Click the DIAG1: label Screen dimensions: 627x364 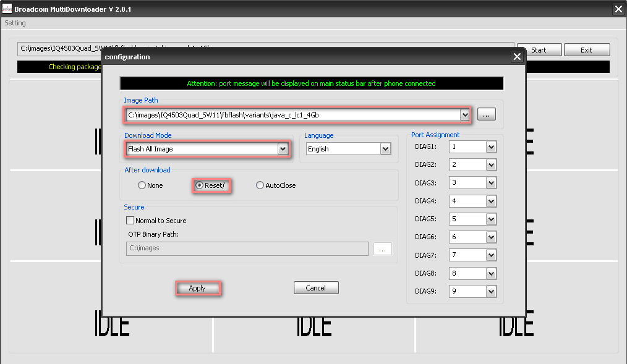tap(425, 146)
